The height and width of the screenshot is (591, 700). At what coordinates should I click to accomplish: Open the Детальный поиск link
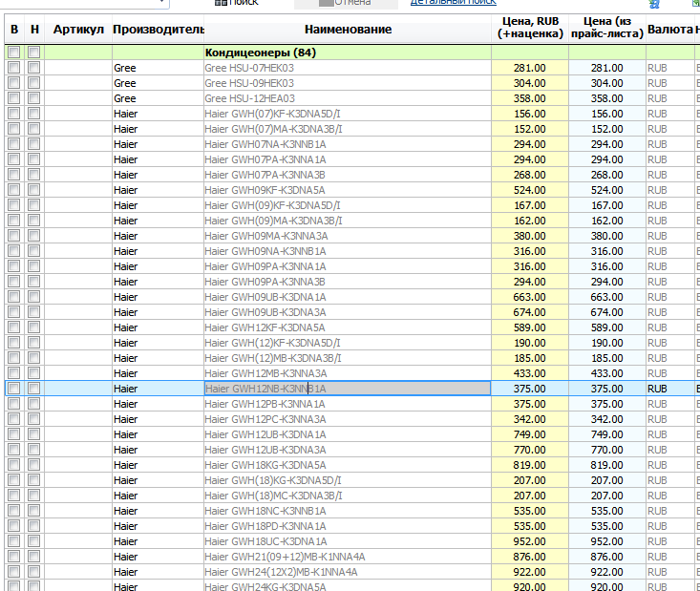(453, 2)
